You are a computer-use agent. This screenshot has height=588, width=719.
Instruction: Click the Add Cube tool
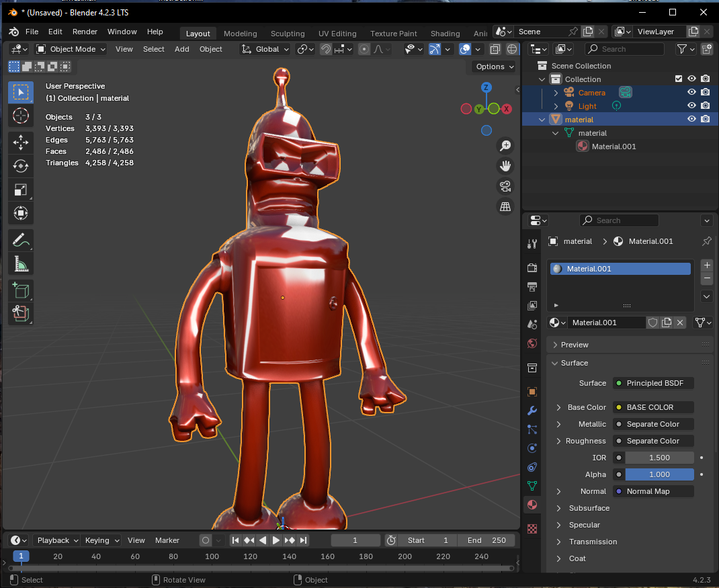click(21, 290)
